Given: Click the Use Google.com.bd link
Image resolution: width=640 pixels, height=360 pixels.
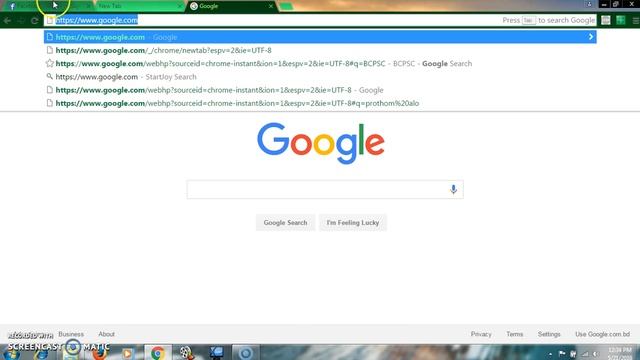Looking at the screenshot, I should click(x=602, y=334).
